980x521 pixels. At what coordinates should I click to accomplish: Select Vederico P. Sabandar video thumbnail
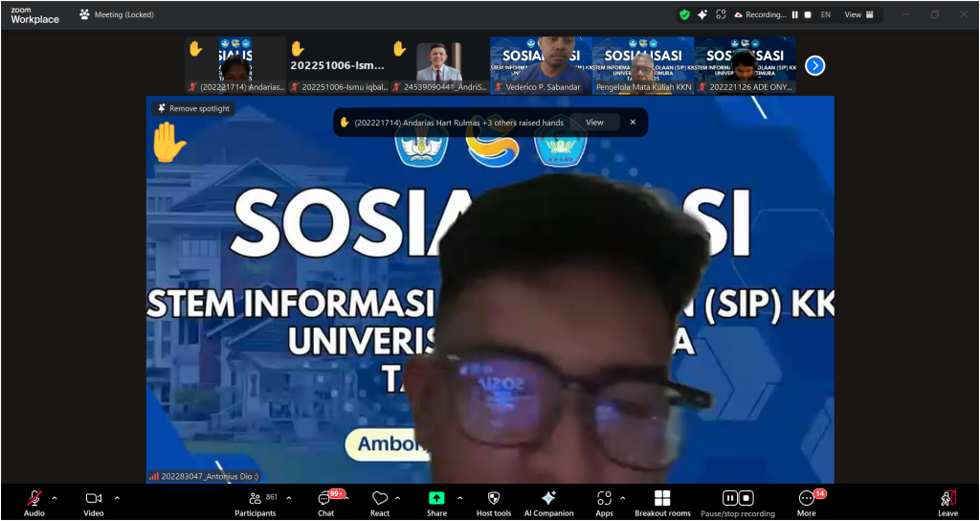click(x=541, y=64)
